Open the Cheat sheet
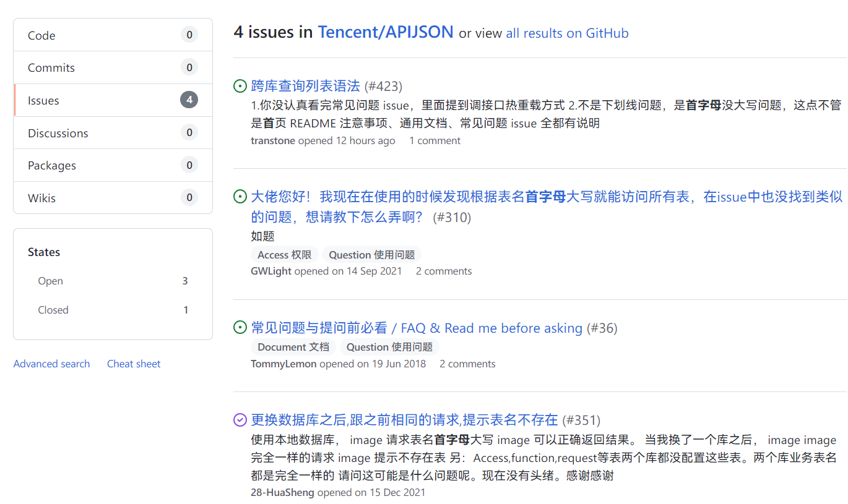The width and height of the screenshot is (848, 504). point(134,364)
